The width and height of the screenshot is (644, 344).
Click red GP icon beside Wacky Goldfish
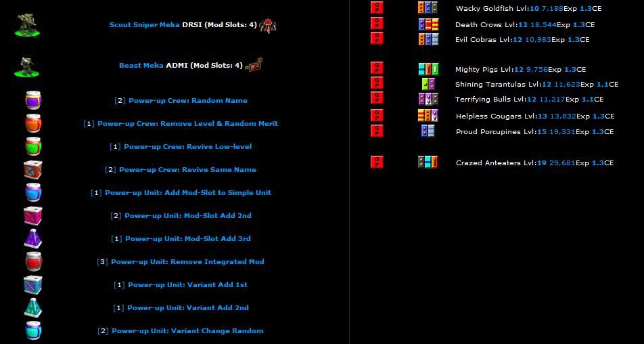[x=377, y=8]
